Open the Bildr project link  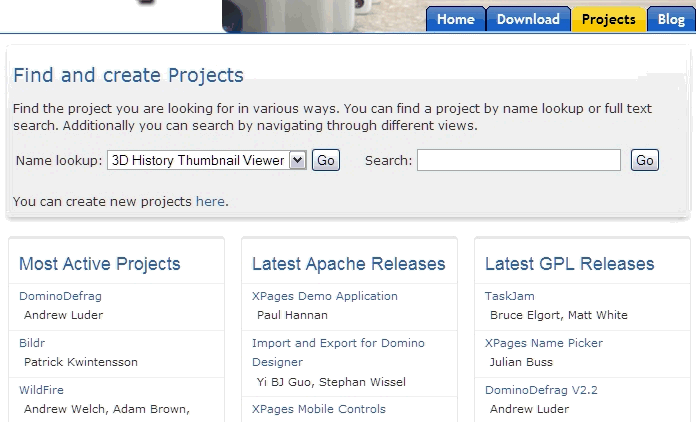32,343
